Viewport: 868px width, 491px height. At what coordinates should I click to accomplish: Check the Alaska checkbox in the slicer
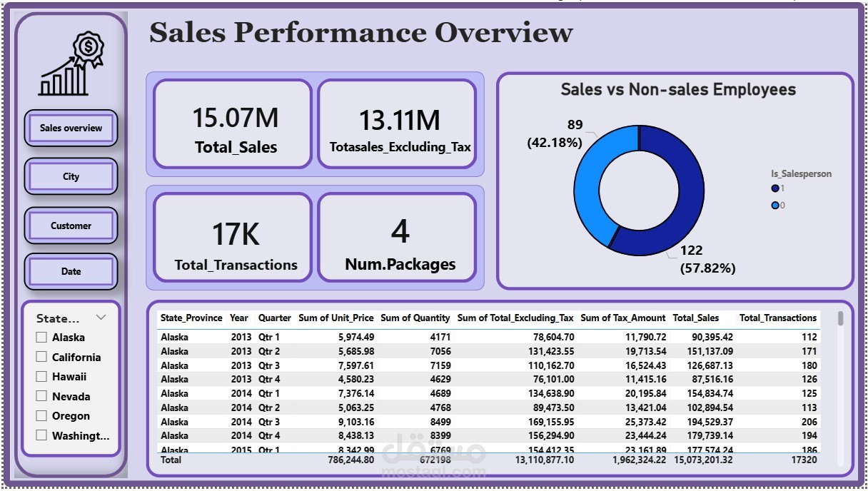[41, 338]
